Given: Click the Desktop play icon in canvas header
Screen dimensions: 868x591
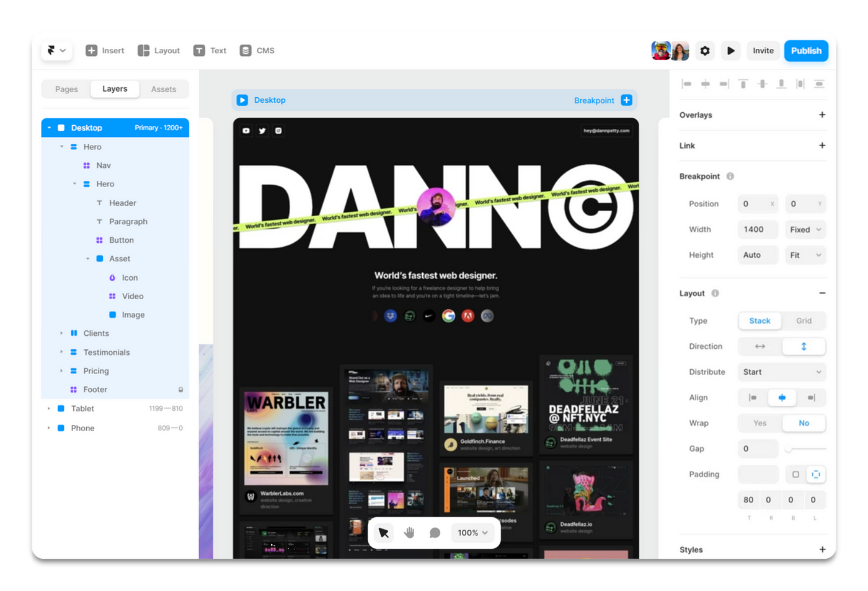Looking at the screenshot, I should [x=242, y=100].
